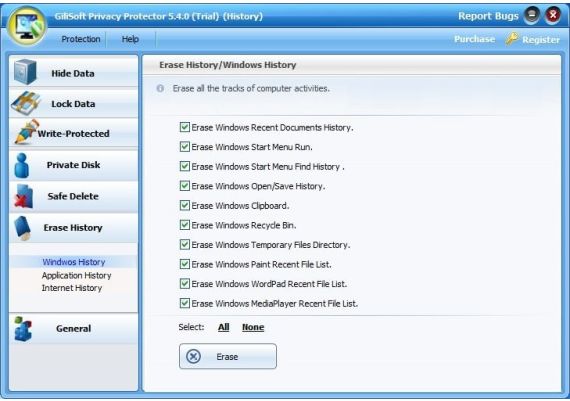Screen dimensions: 570x401
Task: Click the X circle icon on the Erase button
Action: [x=193, y=356]
